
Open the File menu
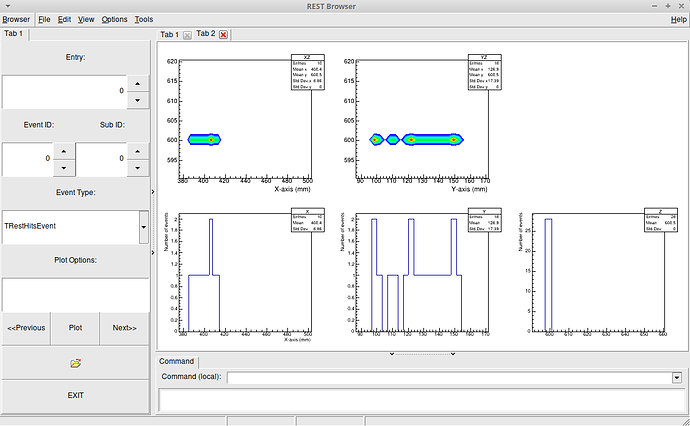(x=44, y=19)
